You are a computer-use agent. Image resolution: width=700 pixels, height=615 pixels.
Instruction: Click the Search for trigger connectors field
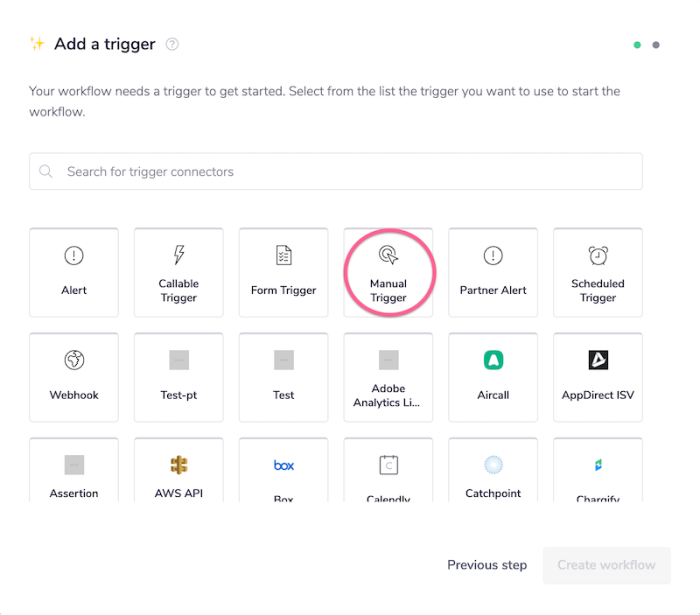click(x=336, y=172)
